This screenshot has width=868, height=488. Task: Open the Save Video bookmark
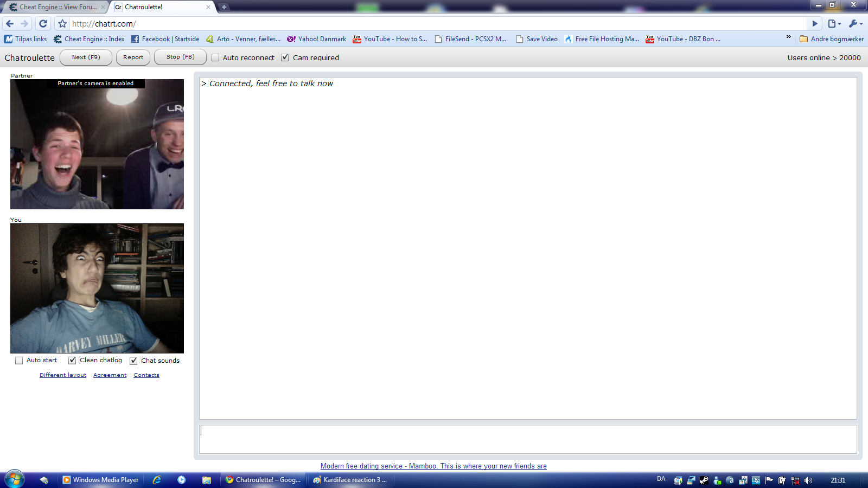537,39
